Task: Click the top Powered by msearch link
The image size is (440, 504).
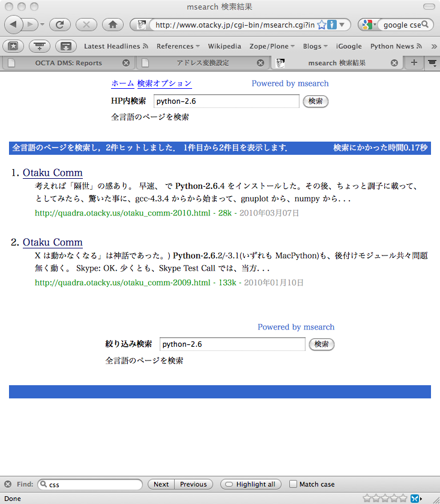Action: pyautogui.click(x=290, y=83)
